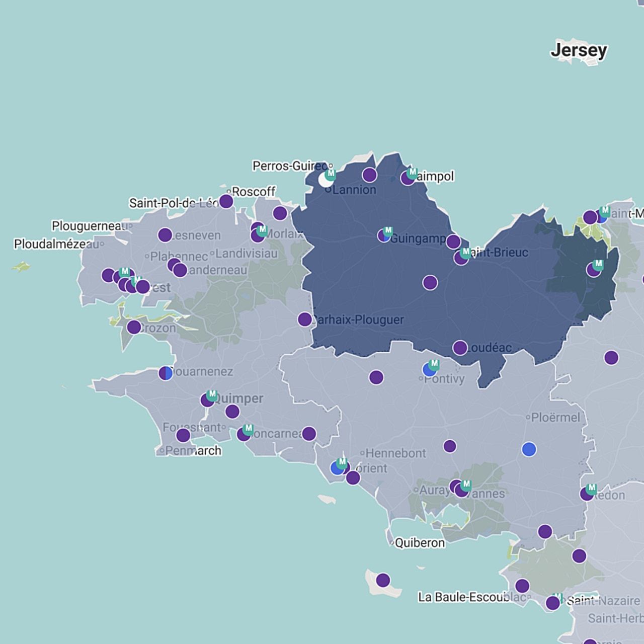Select the Lannion town label
The image size is (644, 644).
pyautogui.click(x=354, y=190)
